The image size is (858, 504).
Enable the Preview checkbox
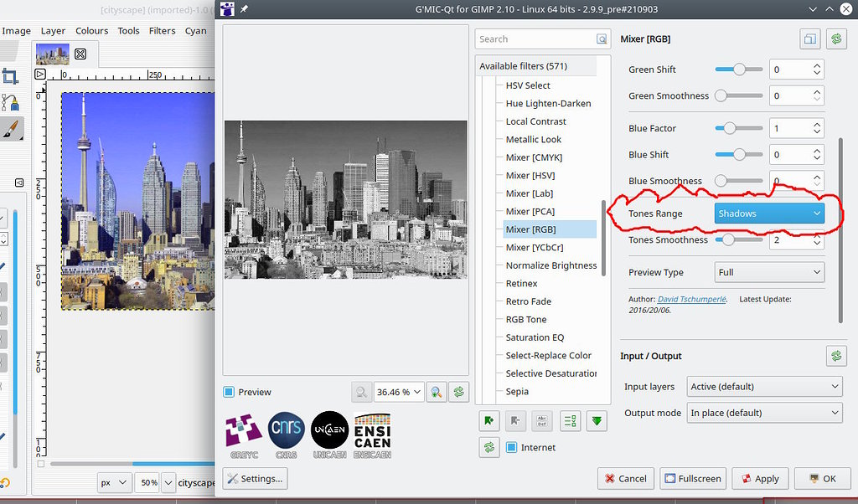tap(227, 391)
